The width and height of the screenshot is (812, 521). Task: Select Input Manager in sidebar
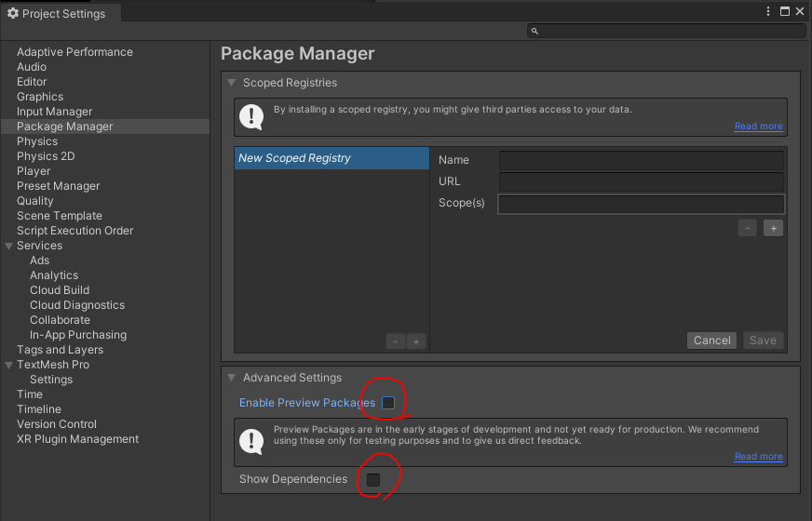click(54, 112)
